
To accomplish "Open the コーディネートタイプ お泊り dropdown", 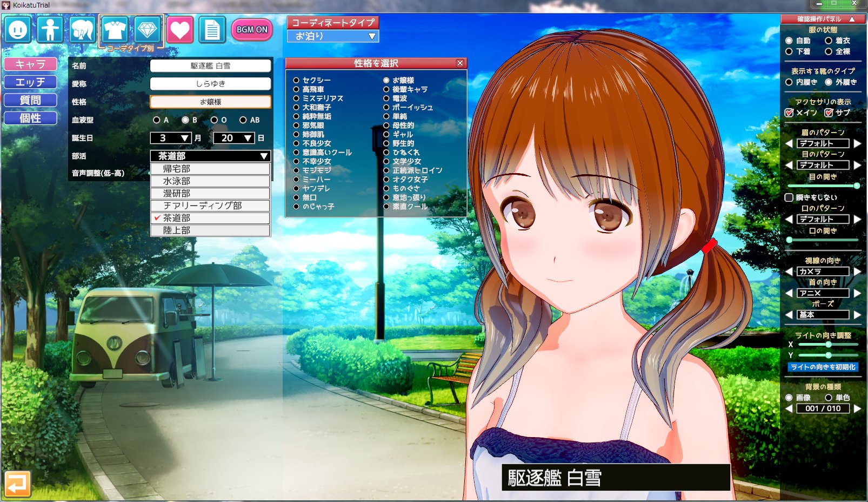I will (333, 36).
